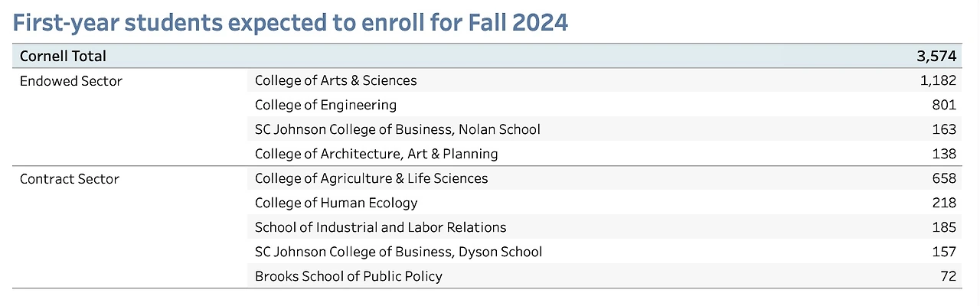Viewport: 980px width, 306px height.
Task: Click the 1,182 enrollment value
Action: coord(937,80)
